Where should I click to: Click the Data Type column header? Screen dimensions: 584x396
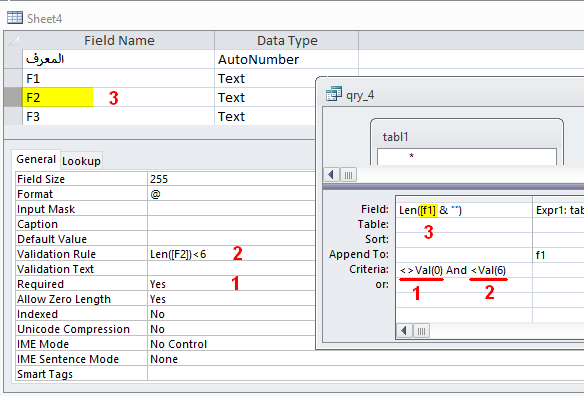pos(286,41)
